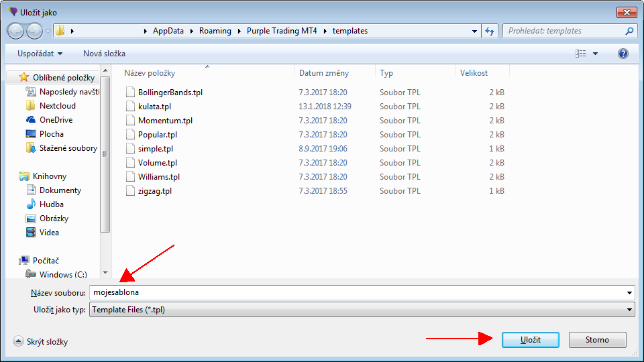Open the Naposledy navštívené folder

[x=62, y=92]
